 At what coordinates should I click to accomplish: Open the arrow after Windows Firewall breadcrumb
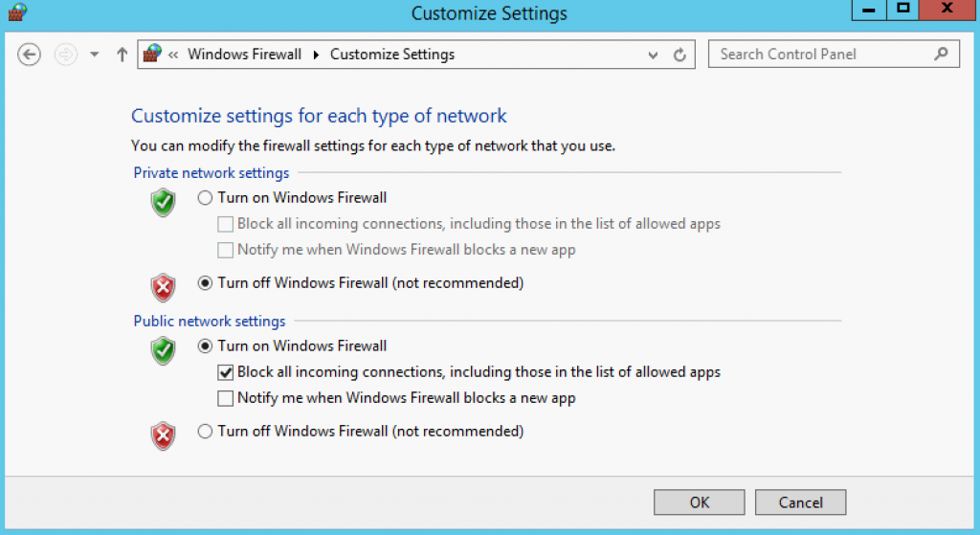[316, 55]
